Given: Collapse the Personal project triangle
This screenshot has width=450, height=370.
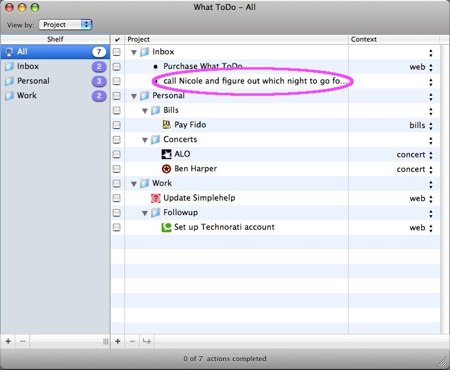Looking at the screenshot, I should pyautogui.click(x=134, y=96).
